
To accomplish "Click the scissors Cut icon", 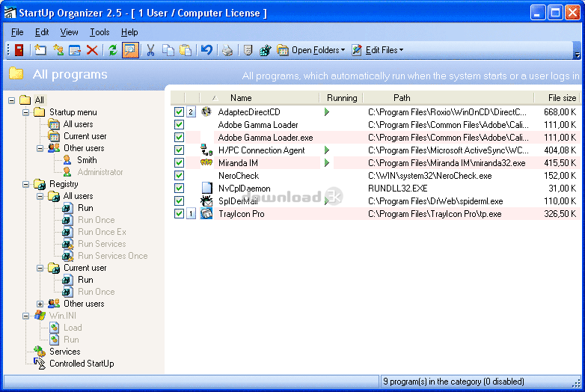I will click(150, 50).
